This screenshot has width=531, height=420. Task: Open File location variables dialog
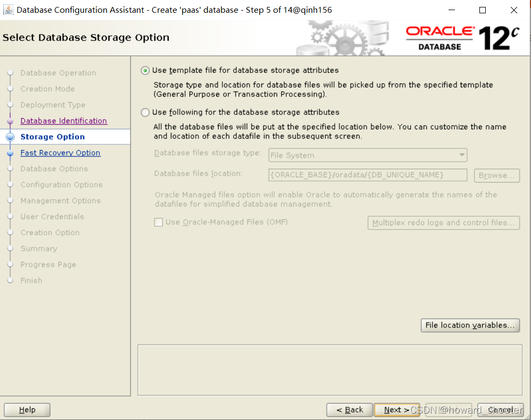click(470, 325)
